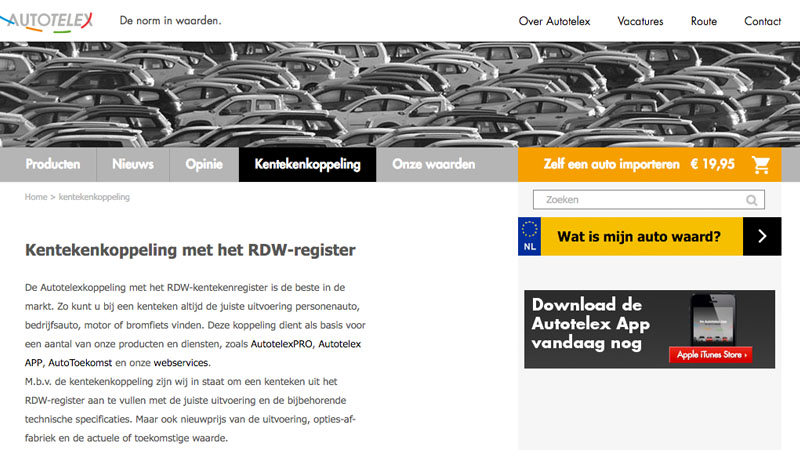Click the cars header image
The image size is (800, 450).
point(400,95)
